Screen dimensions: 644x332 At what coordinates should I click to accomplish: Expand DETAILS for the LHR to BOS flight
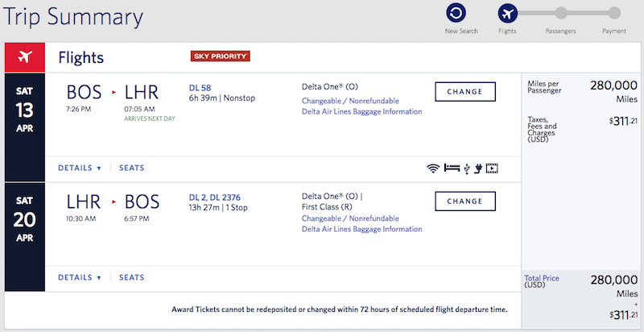(79, 278)
